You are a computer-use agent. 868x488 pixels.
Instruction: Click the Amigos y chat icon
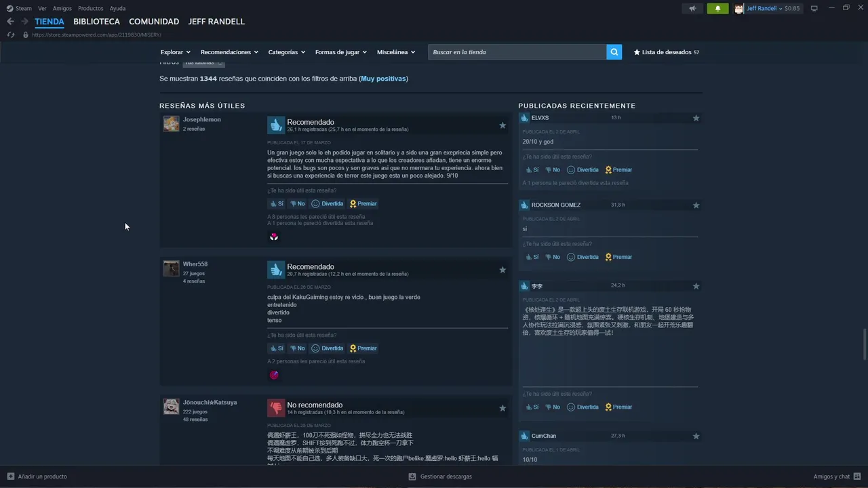pos(858,476)
